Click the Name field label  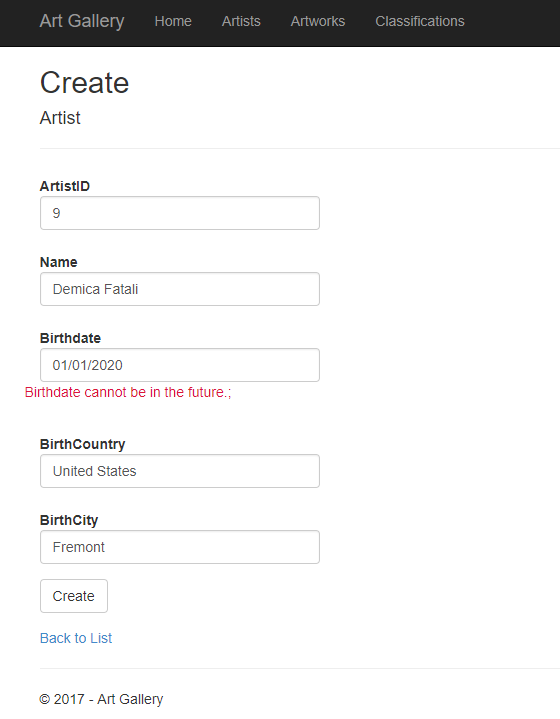[58, 262]
